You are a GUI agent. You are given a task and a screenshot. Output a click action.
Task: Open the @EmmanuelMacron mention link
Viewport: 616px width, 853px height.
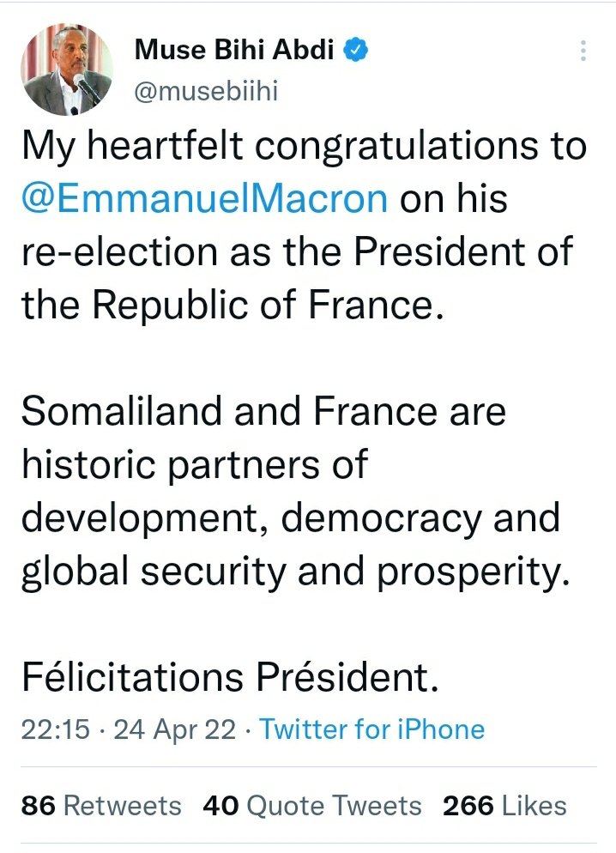tap(204, 199)
